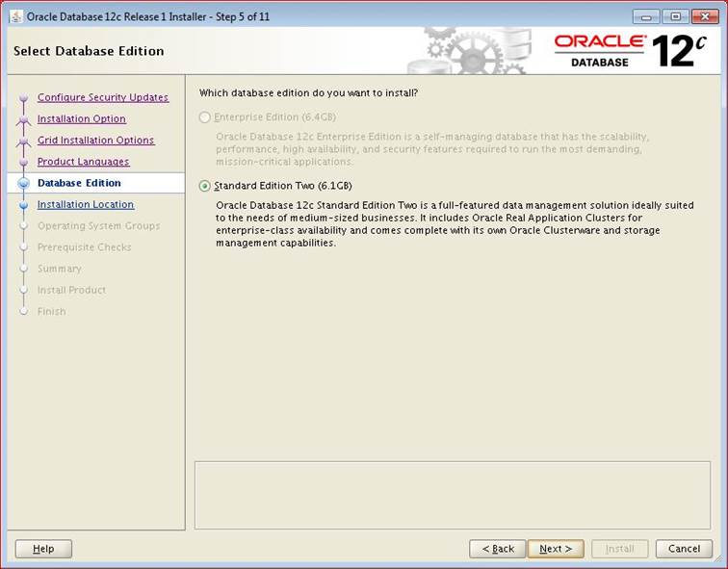
Task: Click the Operating System Groups bullet icon
Action: click(23, 226)
